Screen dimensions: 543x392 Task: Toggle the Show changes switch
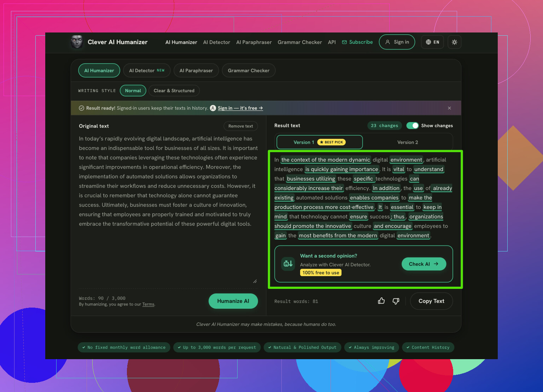click(412, 125)
